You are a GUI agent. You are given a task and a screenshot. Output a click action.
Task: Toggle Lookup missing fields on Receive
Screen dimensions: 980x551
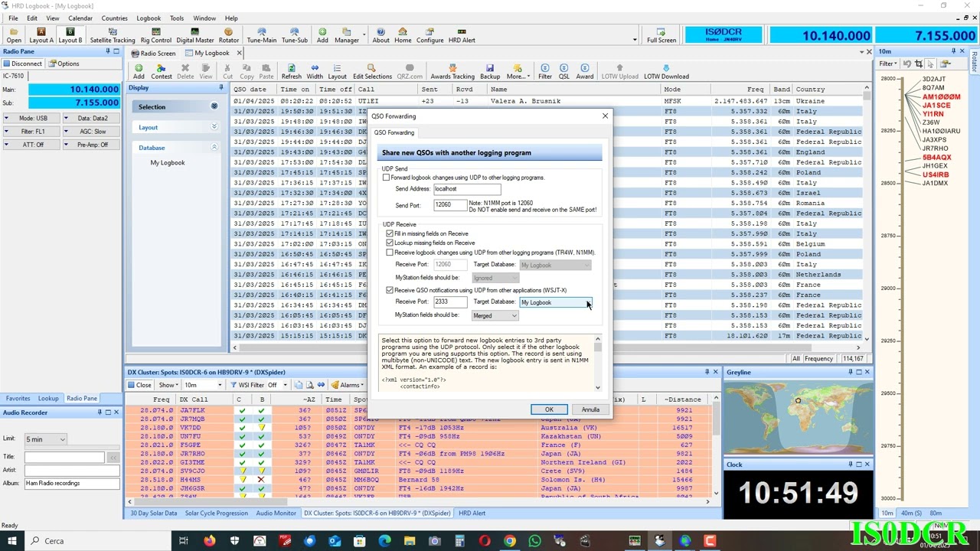390,243
